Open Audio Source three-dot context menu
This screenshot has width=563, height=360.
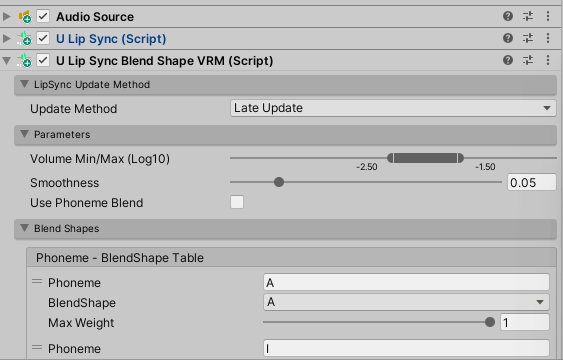pos(548,16)
